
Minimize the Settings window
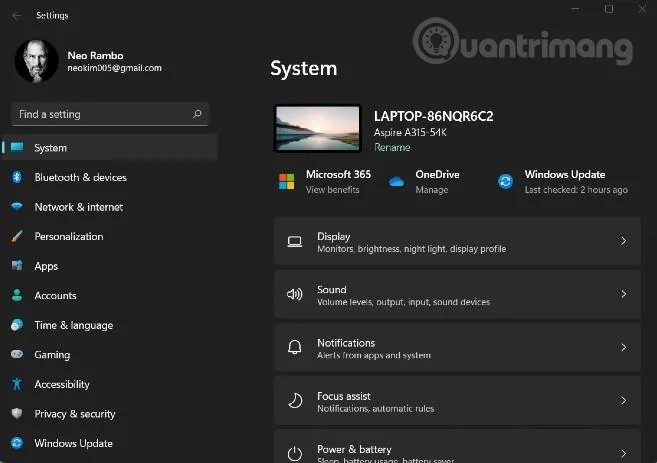coord(576,9)
